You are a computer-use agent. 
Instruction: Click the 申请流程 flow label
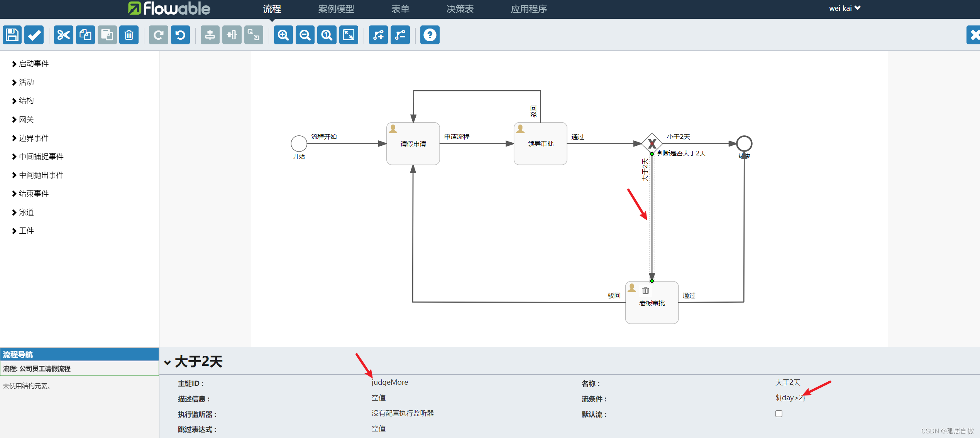457,137
